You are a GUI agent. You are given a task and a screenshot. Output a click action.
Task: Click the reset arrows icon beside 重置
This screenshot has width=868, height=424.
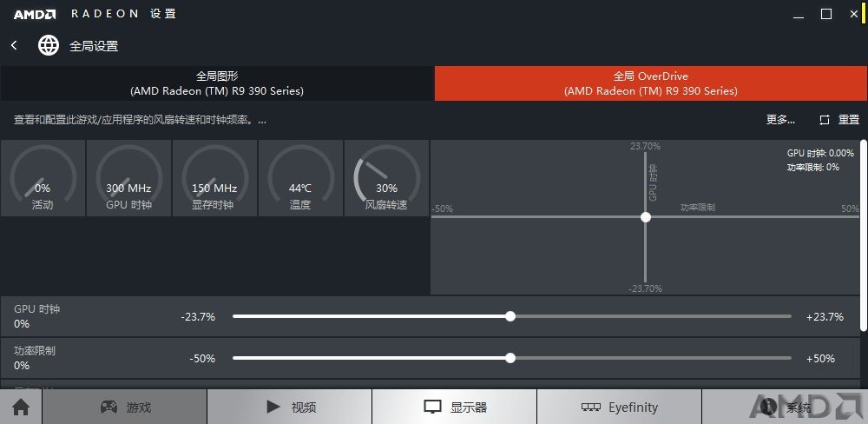(825, 120)
